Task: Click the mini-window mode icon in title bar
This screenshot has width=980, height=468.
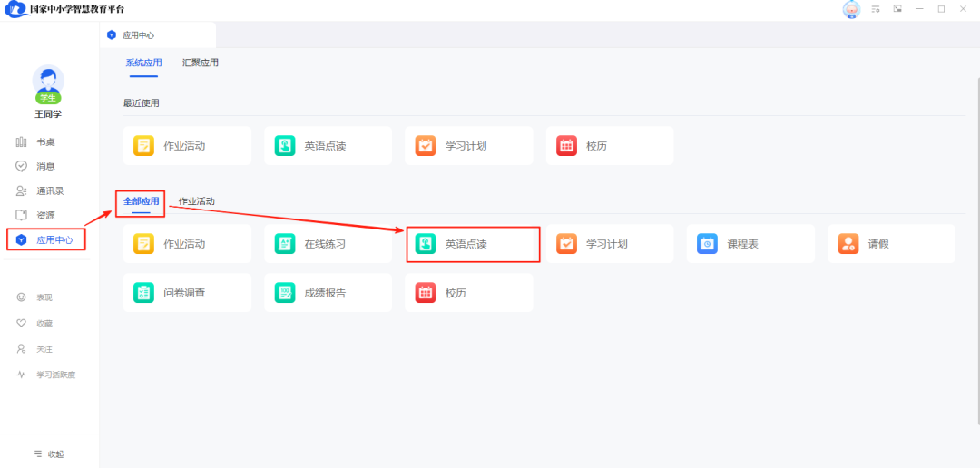Action: point(897,9)
